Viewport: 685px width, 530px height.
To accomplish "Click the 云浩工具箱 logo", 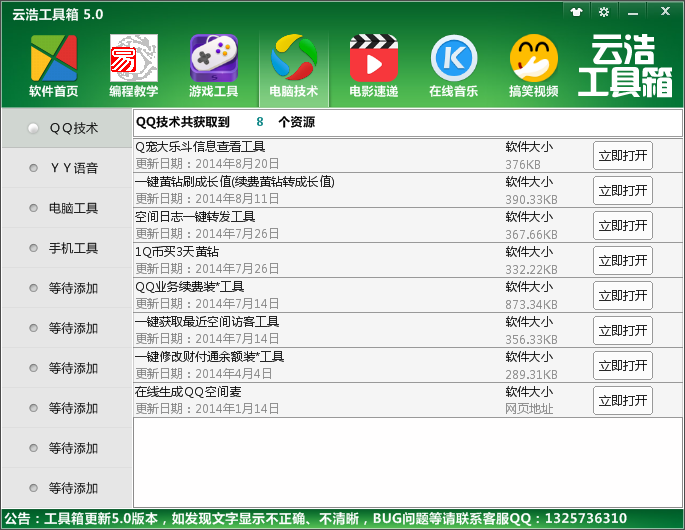I will 625,66.
